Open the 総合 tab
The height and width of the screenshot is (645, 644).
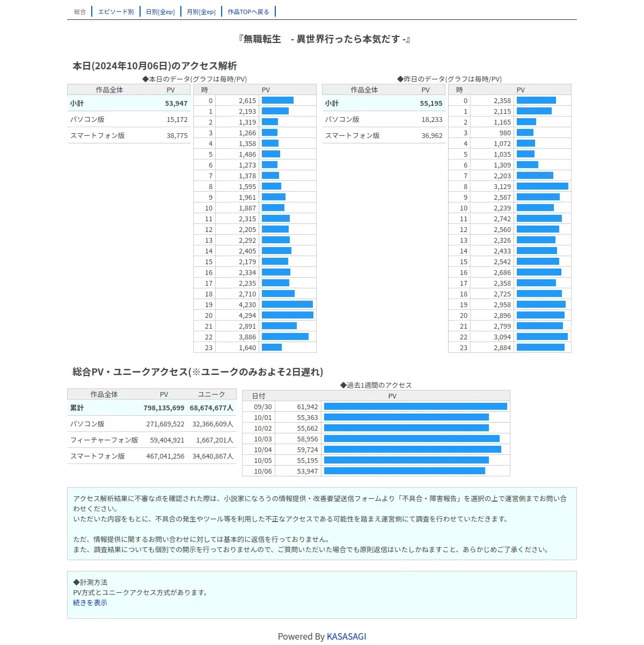(80, 12)
